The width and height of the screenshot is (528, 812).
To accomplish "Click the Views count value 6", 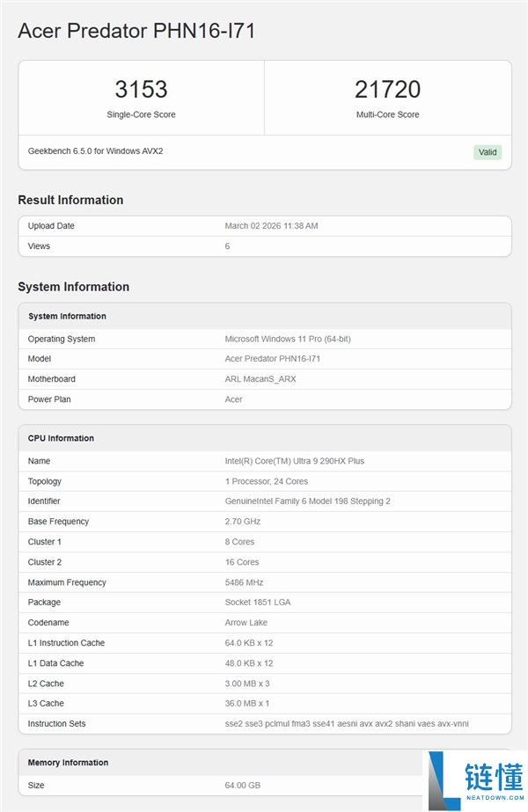I will click(227, 246).
